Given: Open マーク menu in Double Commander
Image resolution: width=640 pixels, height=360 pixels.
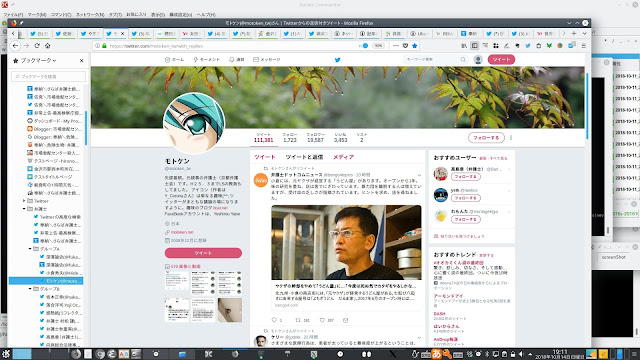Looking at the screenshot, I should click(x=37, y=15).
